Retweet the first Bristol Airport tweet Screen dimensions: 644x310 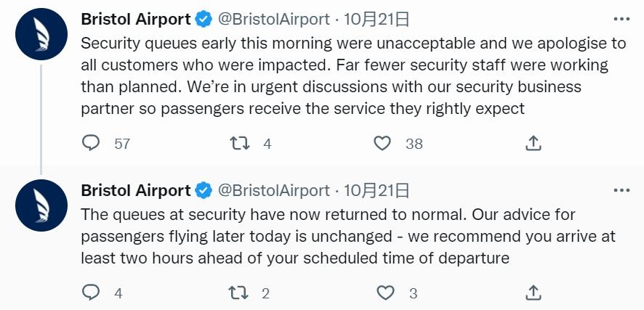click(240, 143)
